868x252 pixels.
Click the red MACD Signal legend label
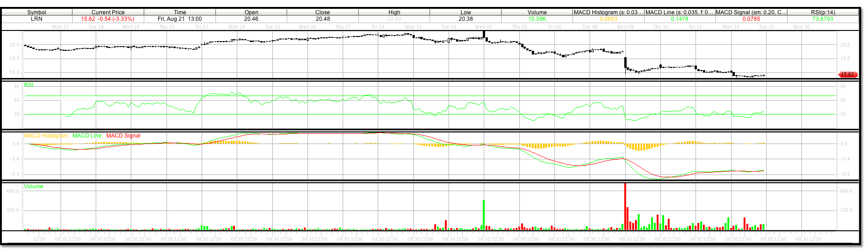point(123,136)
